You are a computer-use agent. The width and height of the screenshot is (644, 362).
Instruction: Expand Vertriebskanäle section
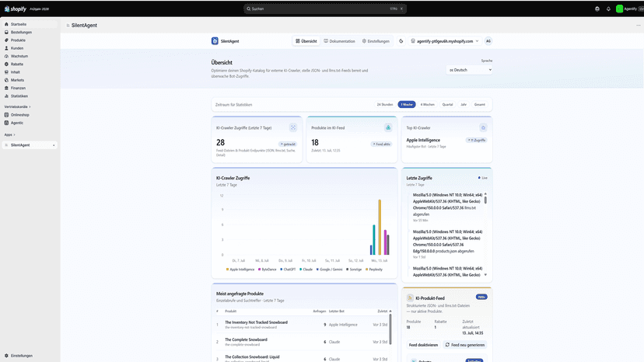pos(17,106)
